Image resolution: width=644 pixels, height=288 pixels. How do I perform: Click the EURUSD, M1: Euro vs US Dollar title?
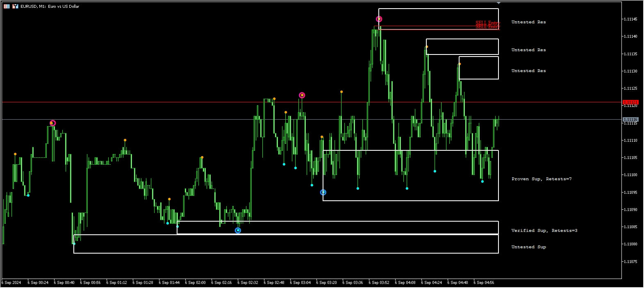[50, 6]
